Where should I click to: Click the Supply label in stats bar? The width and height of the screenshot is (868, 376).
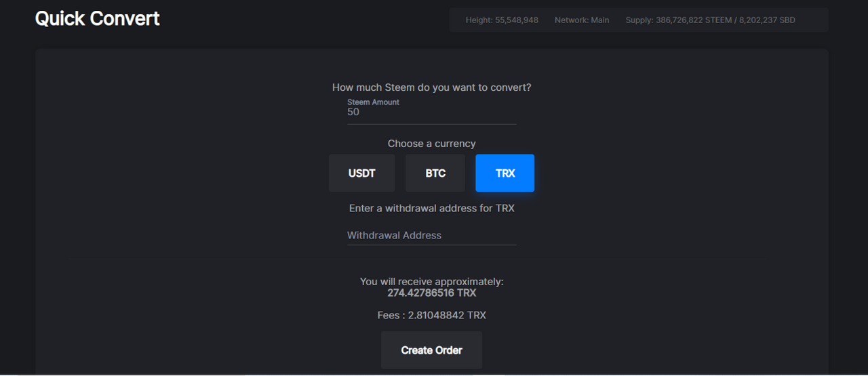pos(639,20)
